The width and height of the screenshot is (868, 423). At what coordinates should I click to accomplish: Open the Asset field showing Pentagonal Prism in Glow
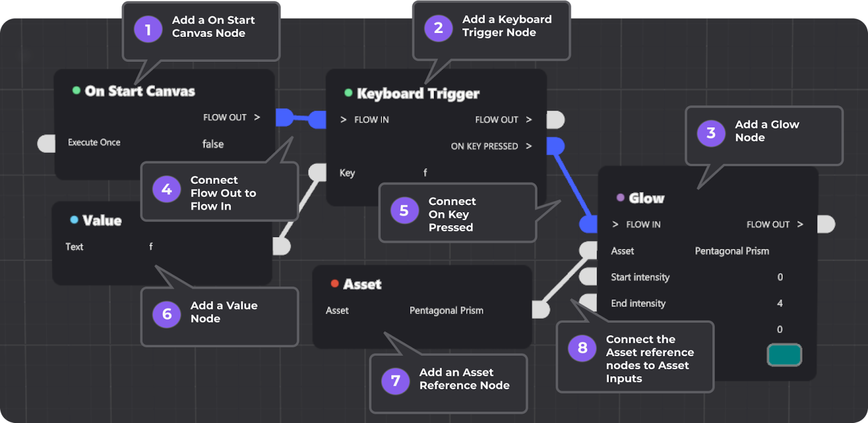(x=731, y=251)
